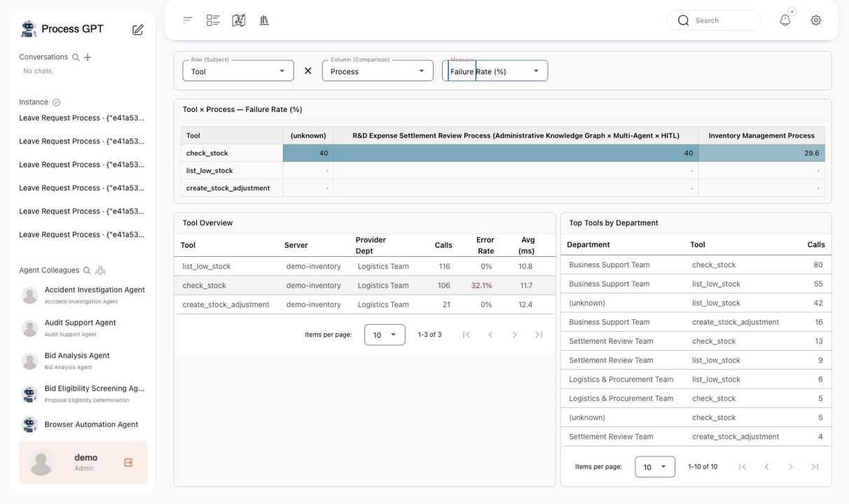Go to previous page in Tool Overview
The width and height of the screenshot is (849, 504).
pyautogui.click(x=490, y=335)
